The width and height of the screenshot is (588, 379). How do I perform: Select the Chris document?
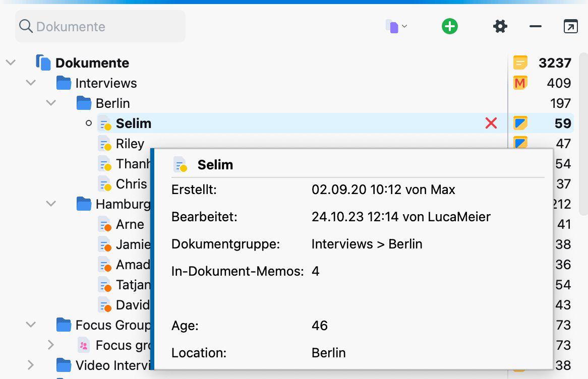click(x=131, y=184)
